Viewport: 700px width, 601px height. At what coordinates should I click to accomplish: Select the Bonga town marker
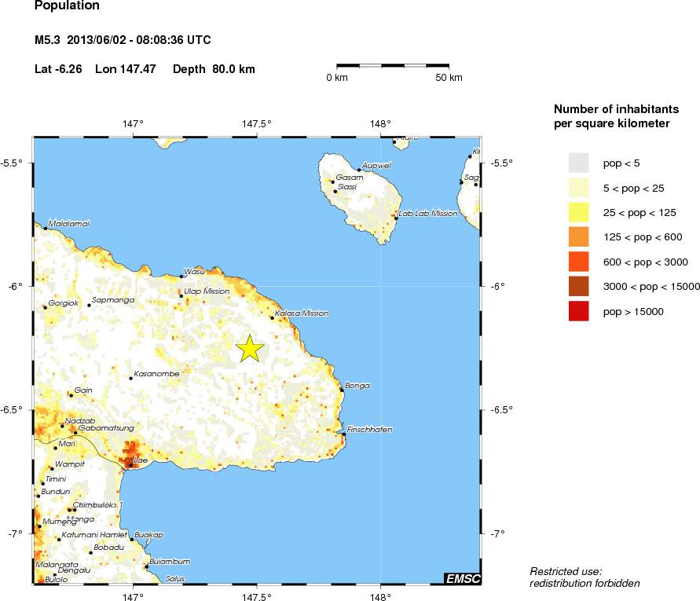[342, 389]
